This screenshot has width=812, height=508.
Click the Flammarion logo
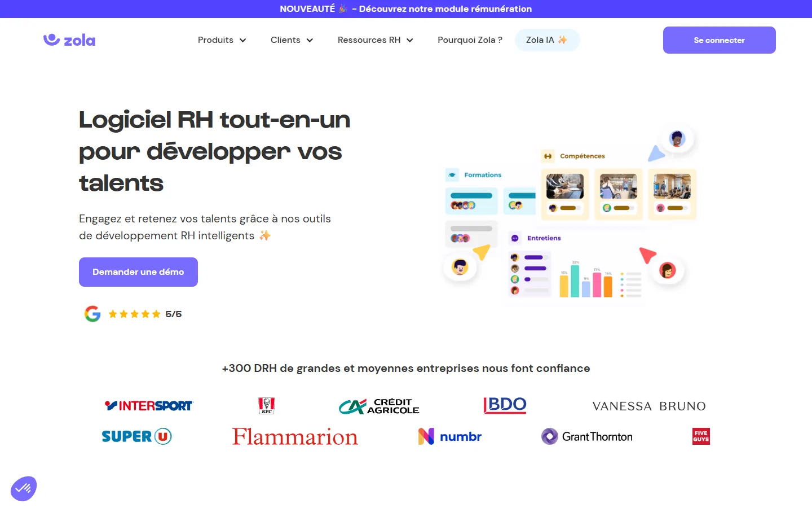pos(295,436)
